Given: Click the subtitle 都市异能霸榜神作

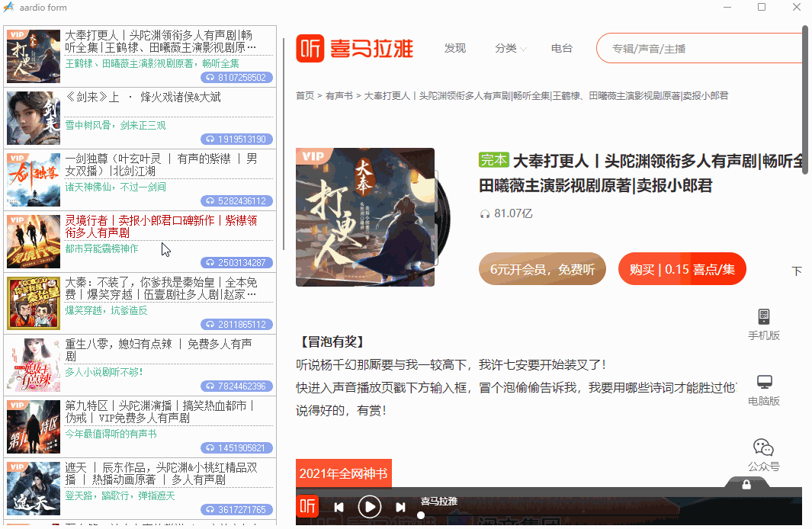Looking at the screenshot, I should click(x=102, y=249).
